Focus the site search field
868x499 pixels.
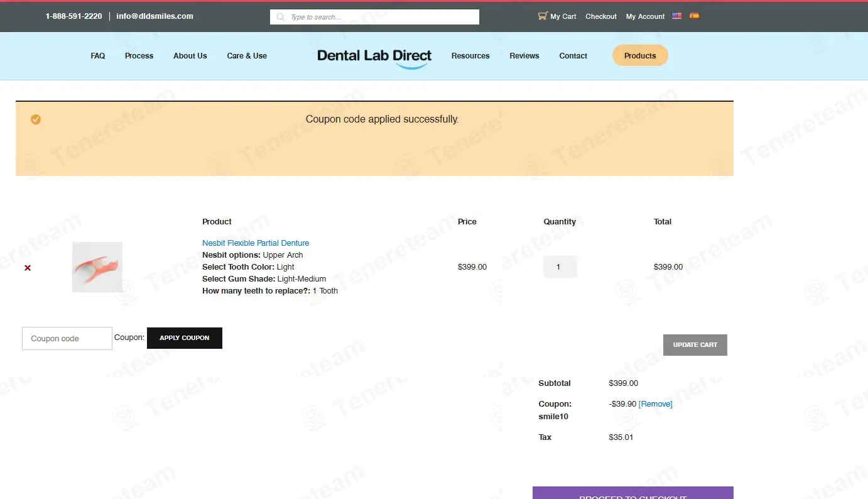tap(374, 17)
